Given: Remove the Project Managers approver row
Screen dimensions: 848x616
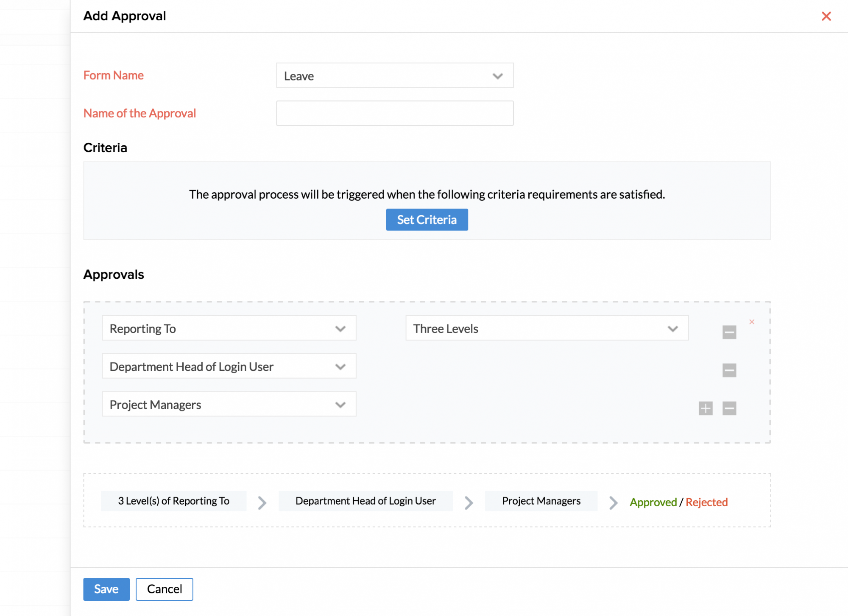Looking at the screenshot, I should pos(729,408).
